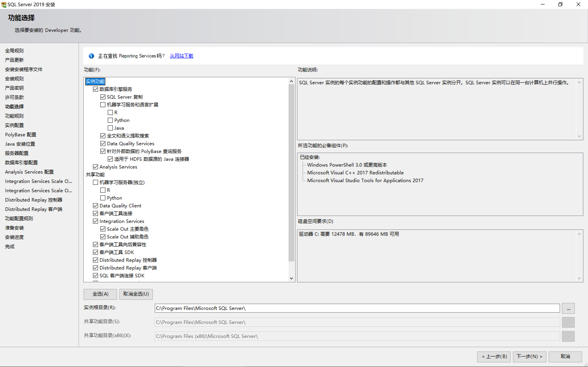Open 实例配置 step in sidebar

pos(14,125)
